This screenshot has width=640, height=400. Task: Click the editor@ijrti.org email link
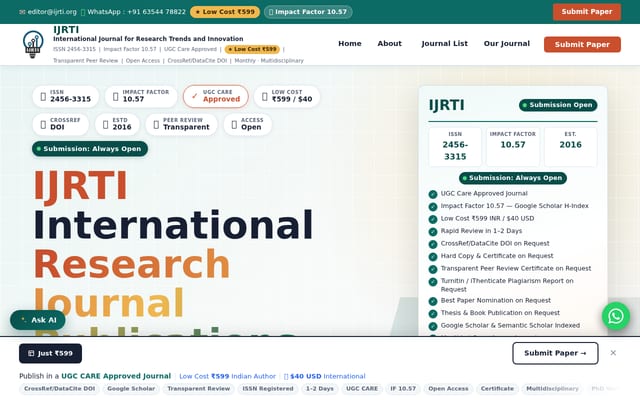coord(48,12)
